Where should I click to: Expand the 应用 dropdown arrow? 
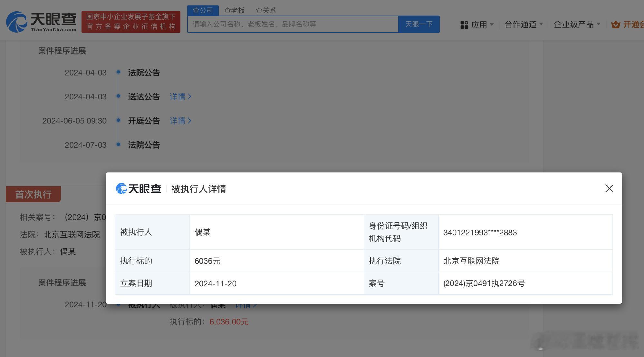click(492, 25)
